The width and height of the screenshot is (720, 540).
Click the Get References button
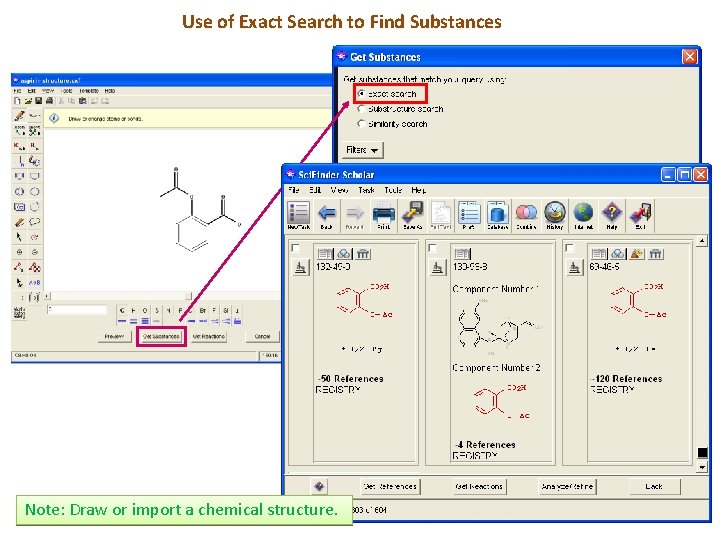click(390, 486)
